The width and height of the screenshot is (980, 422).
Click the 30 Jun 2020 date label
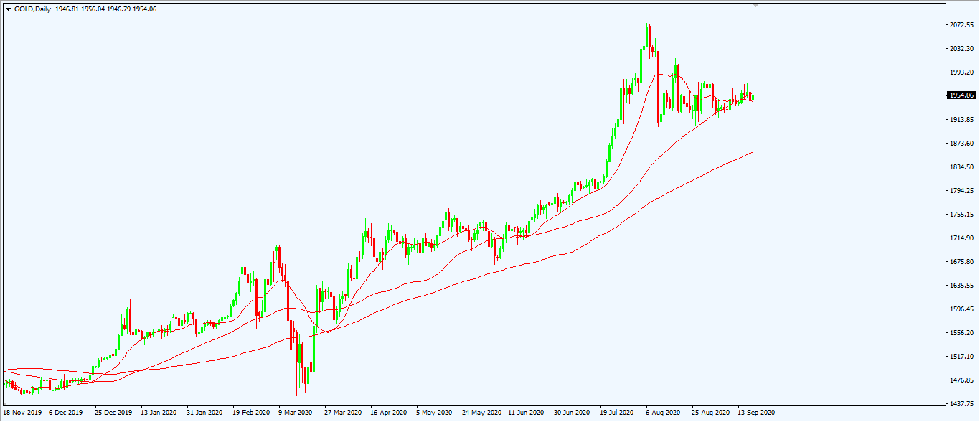point(572,413)
